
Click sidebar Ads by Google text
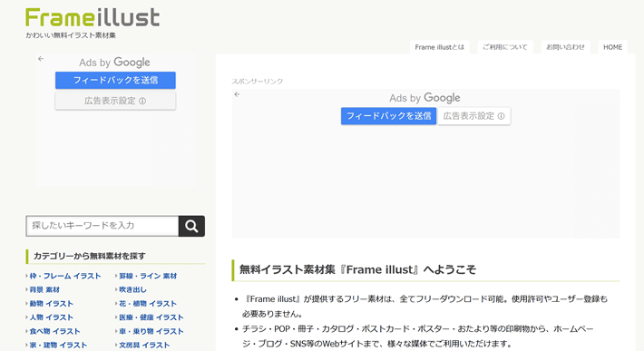pyautogui.click(x=114, y=63)
